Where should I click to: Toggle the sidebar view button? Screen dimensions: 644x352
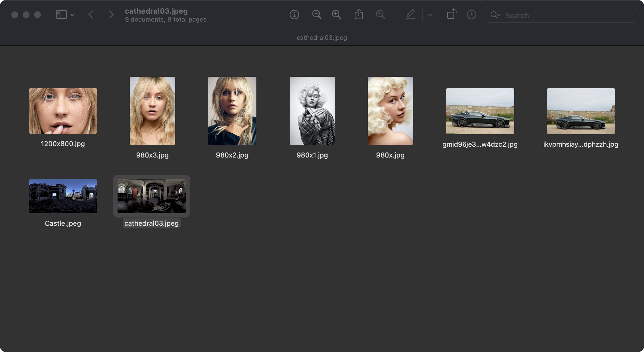61,15
